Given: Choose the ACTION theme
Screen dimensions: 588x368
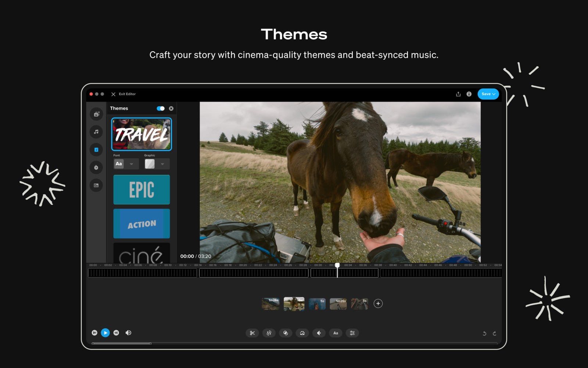Looking at the screenshot, I should [x=141, y=223].
